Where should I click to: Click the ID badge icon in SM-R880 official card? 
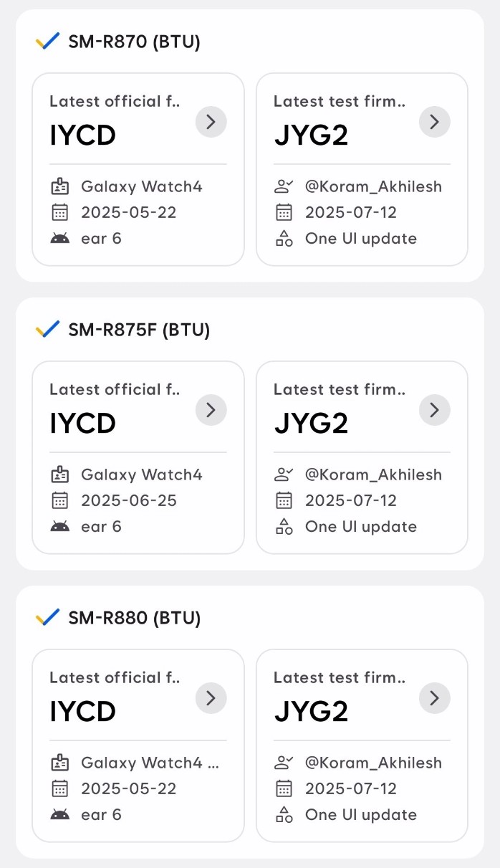[60, 763]
